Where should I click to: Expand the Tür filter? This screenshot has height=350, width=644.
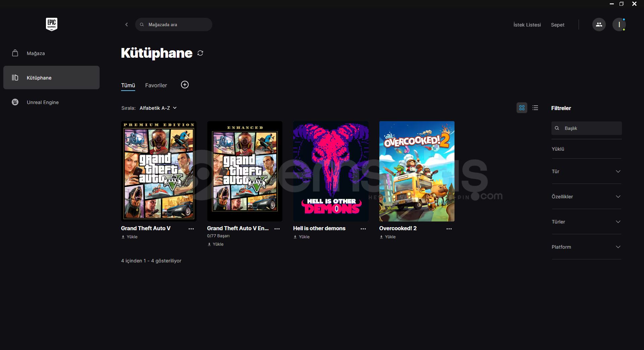pos(587,171)
